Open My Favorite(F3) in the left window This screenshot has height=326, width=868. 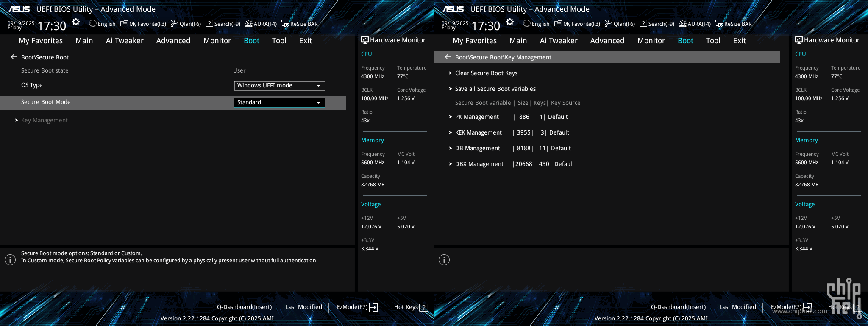(143, 24)
